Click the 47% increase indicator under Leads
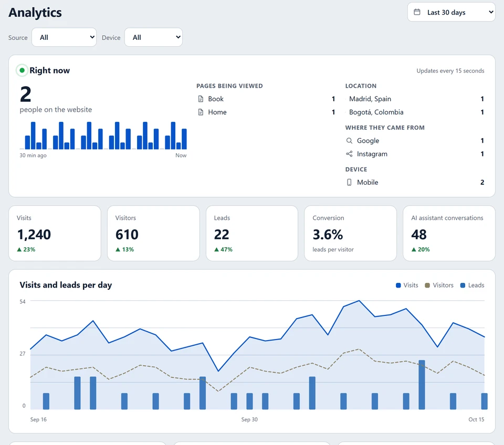 click(x=224, y=249)
